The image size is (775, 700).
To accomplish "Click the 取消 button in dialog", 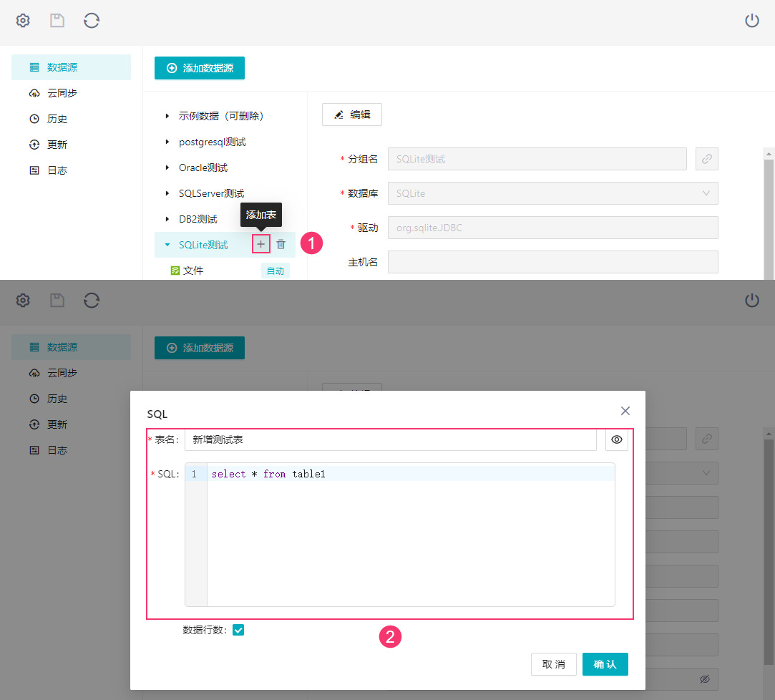I will click(x=554, y=664).
